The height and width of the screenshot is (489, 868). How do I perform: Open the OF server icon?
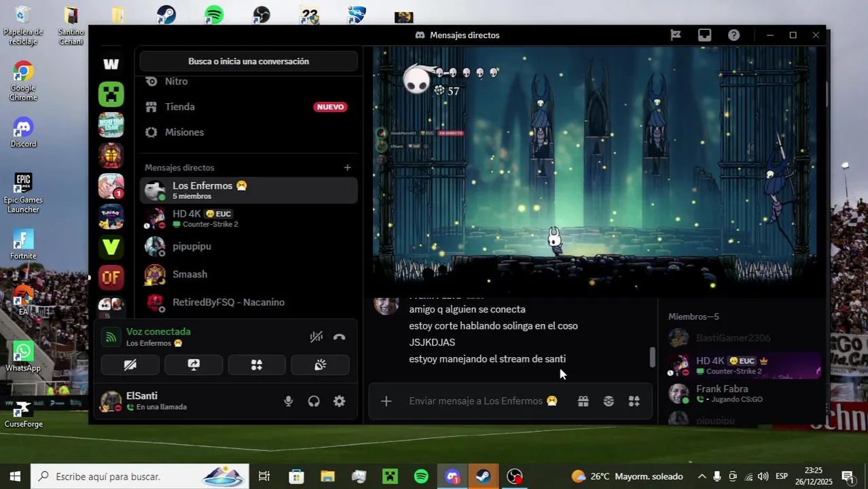click(x=111, y=277)
